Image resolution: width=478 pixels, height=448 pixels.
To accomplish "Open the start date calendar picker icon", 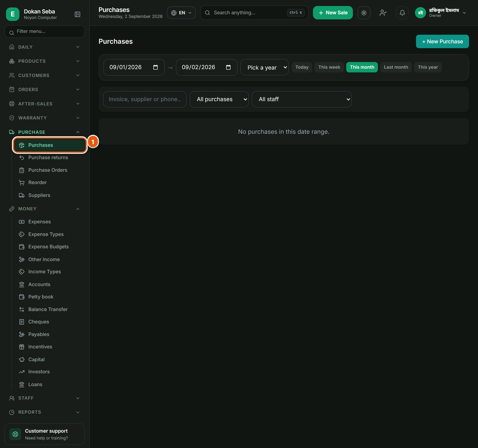I will 156,67.
